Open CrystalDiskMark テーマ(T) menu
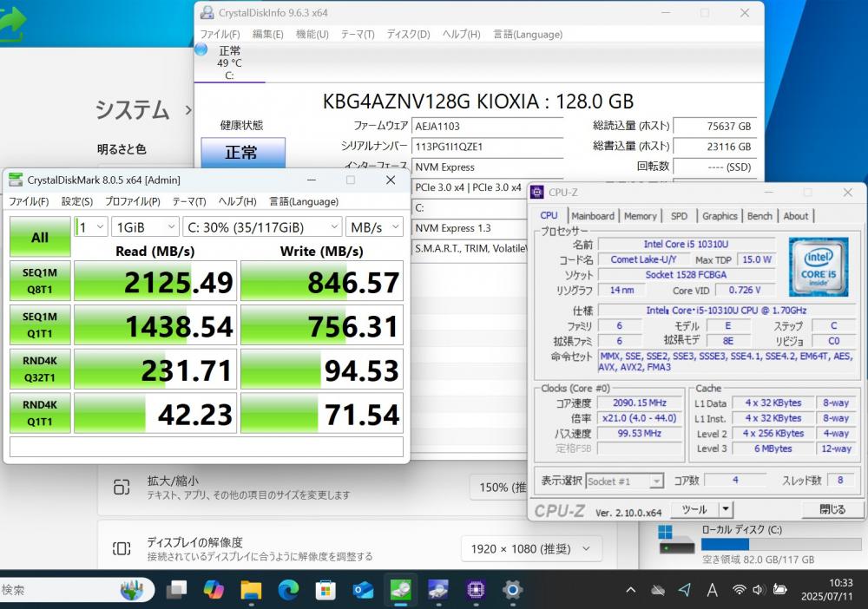Screen dimensions: 868x609 188,201
